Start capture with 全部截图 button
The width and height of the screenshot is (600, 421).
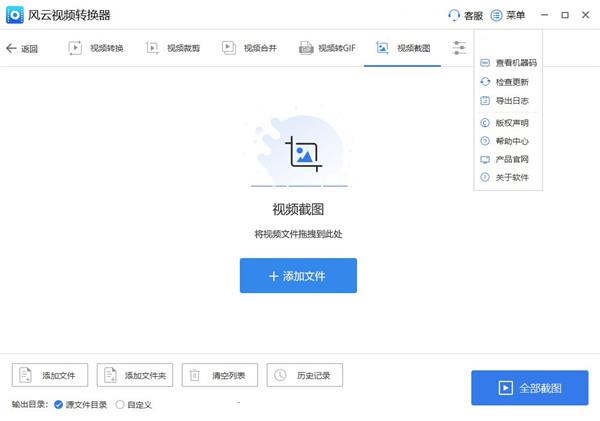coord(530,388)
